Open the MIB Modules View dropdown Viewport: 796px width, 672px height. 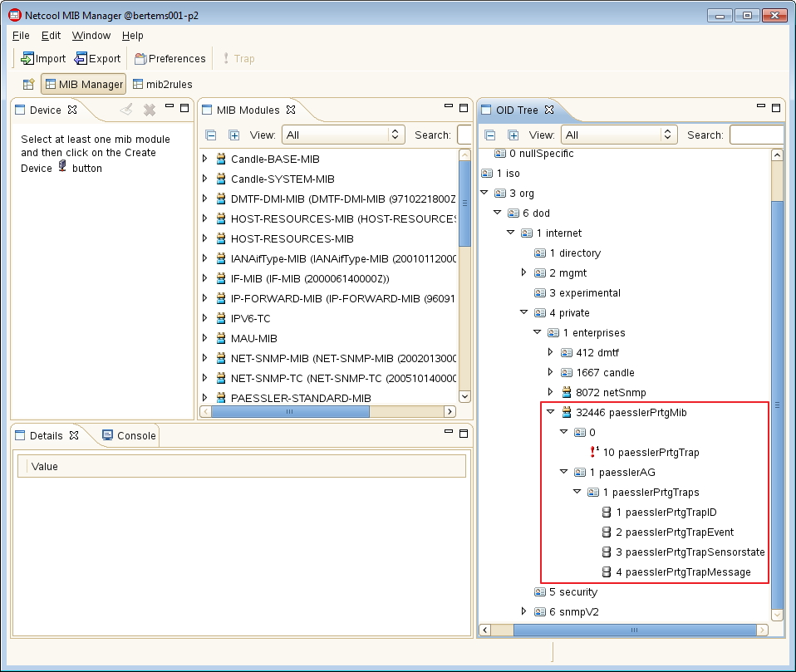tap(343, 135)
